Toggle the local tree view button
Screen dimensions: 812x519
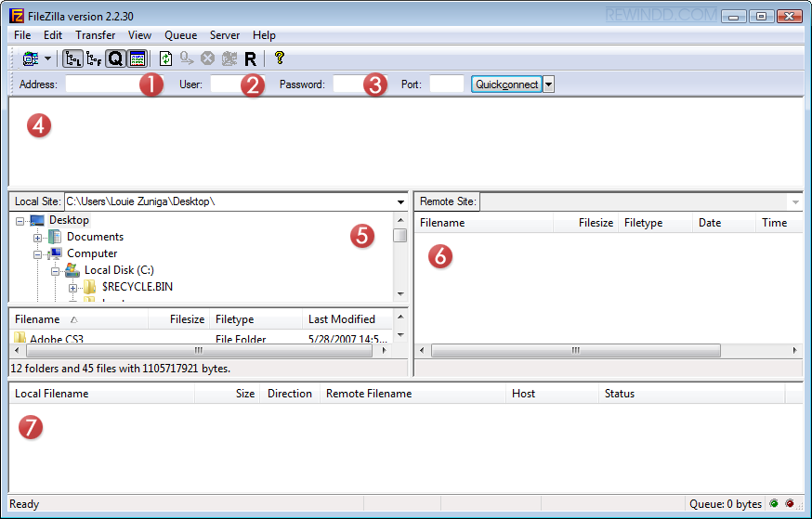73,58
